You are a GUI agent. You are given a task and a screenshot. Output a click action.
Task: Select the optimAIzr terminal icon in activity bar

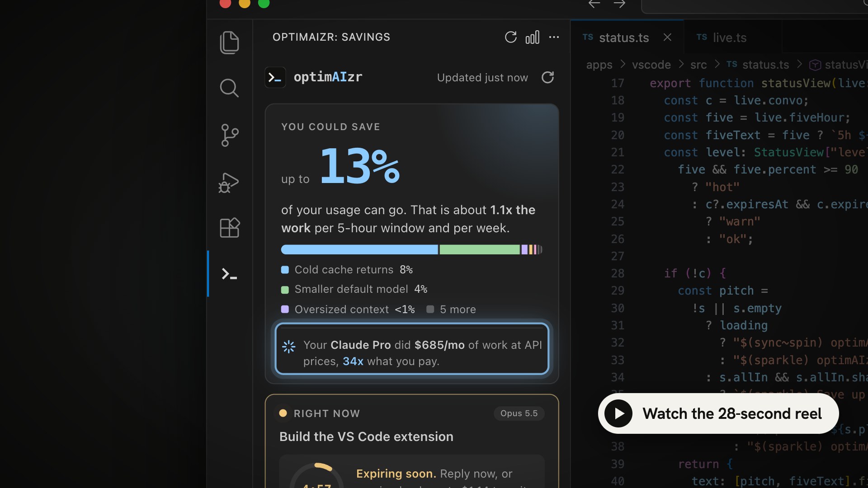229,274
